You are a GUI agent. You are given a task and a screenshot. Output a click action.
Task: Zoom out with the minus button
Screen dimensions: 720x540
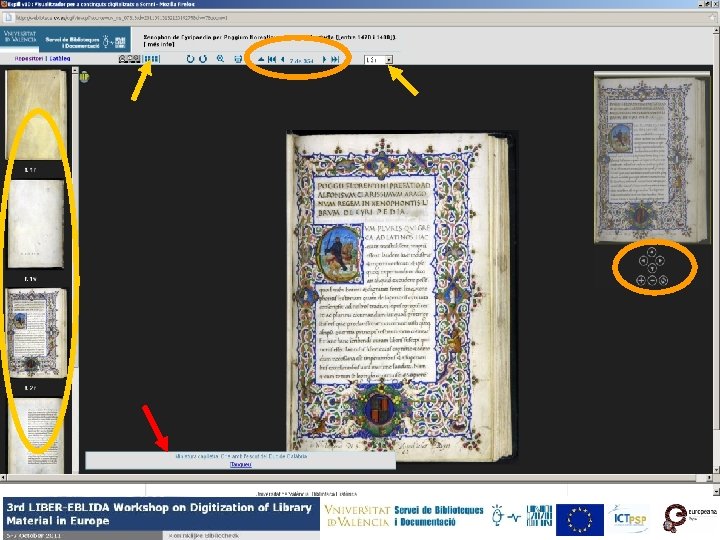pyautogui.click(x=652, y=280)
